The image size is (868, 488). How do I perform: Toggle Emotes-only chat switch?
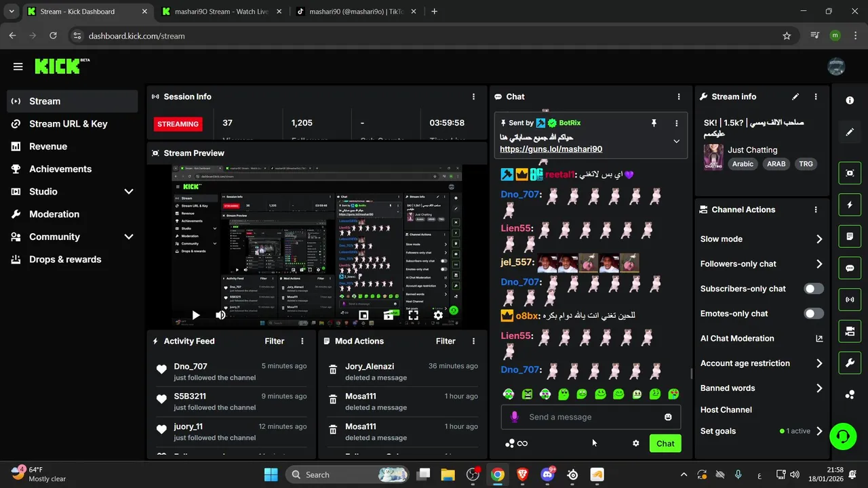coord(814,313)
